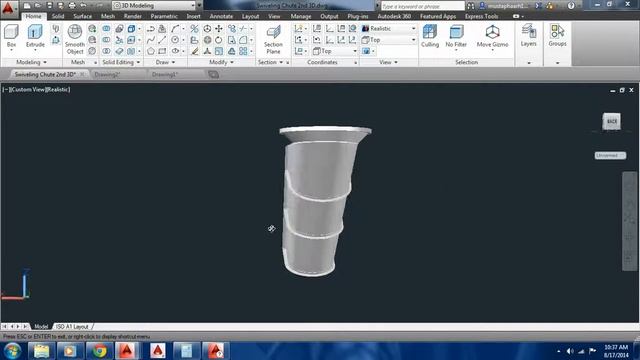Screen dimensions: 640x360
Task: Open the Layers panel
Action: coord(529,35)
